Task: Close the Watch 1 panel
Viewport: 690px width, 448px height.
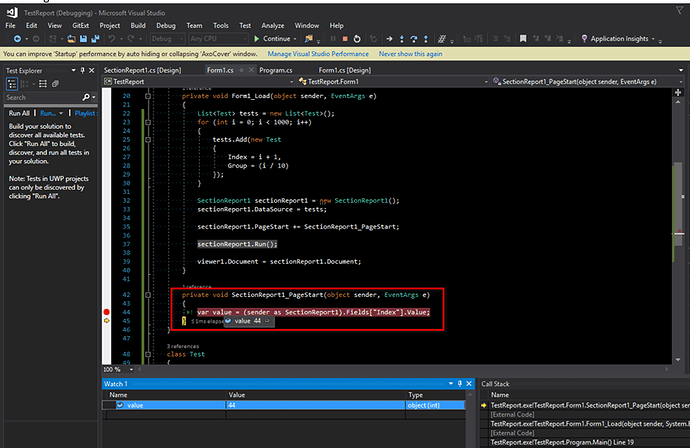Action: (469, 383)
